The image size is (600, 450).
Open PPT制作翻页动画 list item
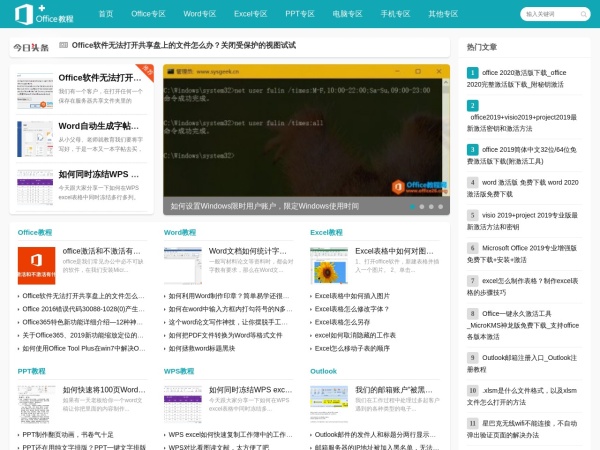pyautogui.click(x=68, y=435)
